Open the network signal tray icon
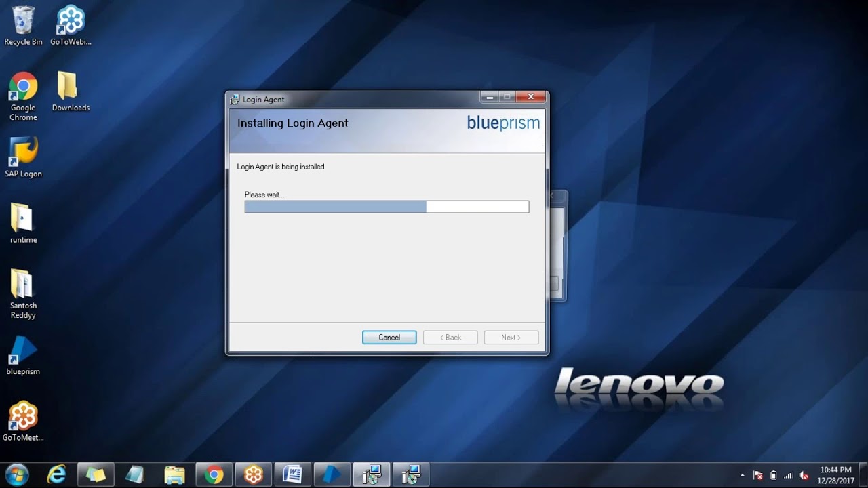 tap(788, 475)
